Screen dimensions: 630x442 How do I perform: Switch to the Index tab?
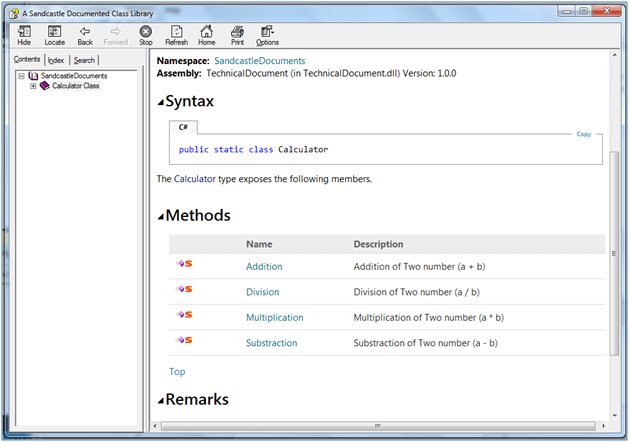(56, 60)
